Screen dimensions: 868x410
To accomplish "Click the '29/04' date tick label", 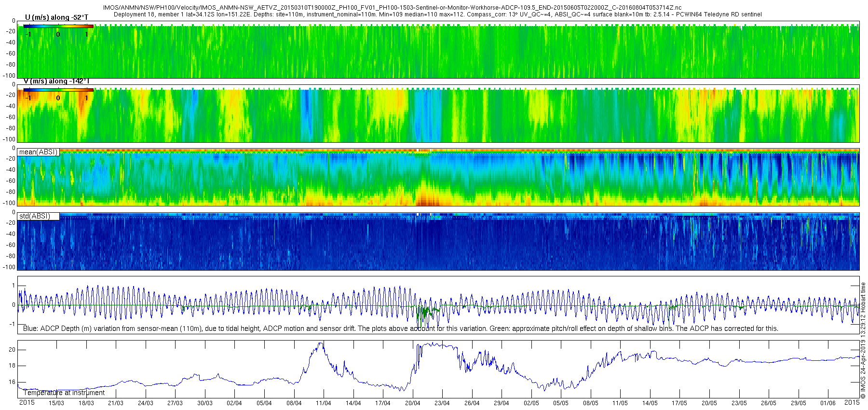I will coord(502,403).
